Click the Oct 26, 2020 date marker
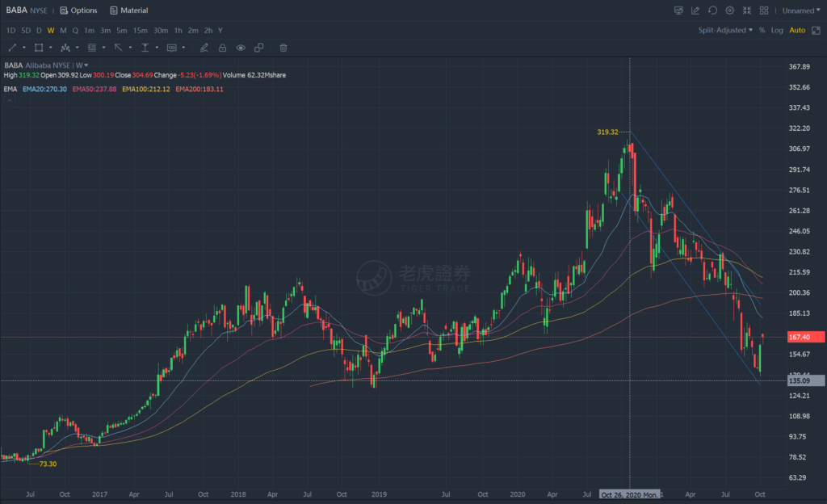Image resolution: width=827 pixels, height=504 pixels. pyautogui.click(x=630, y=495)
